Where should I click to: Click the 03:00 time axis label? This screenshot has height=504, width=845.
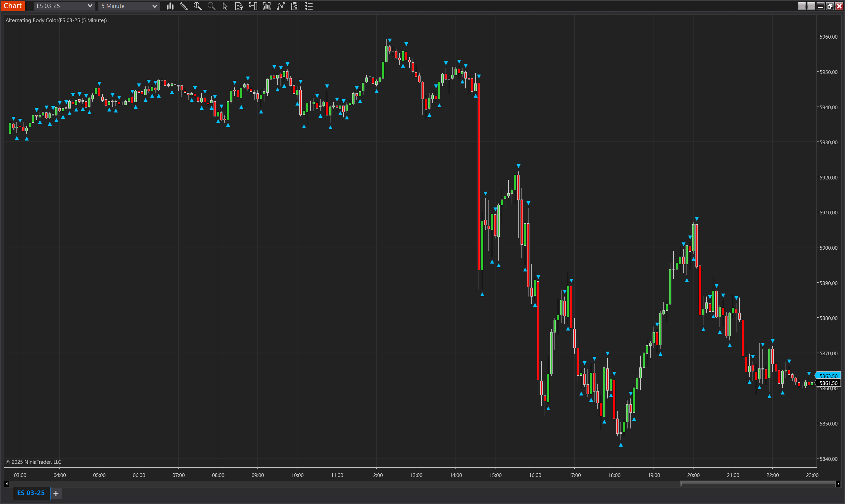coord(20,475)
